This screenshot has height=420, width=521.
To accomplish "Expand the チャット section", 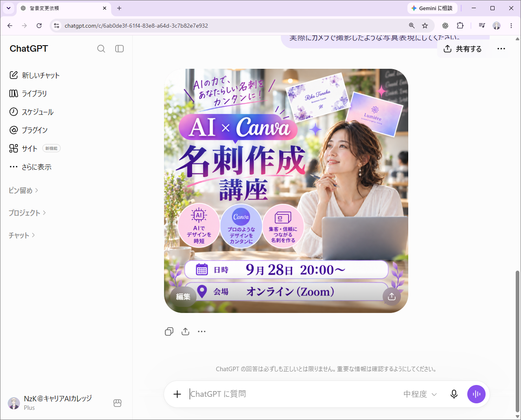I will coord(22,235).
